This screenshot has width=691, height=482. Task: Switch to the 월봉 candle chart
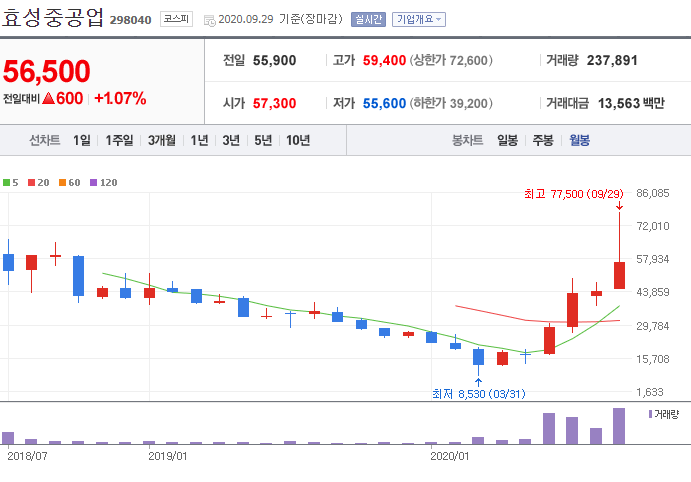[x=579, y=141]
